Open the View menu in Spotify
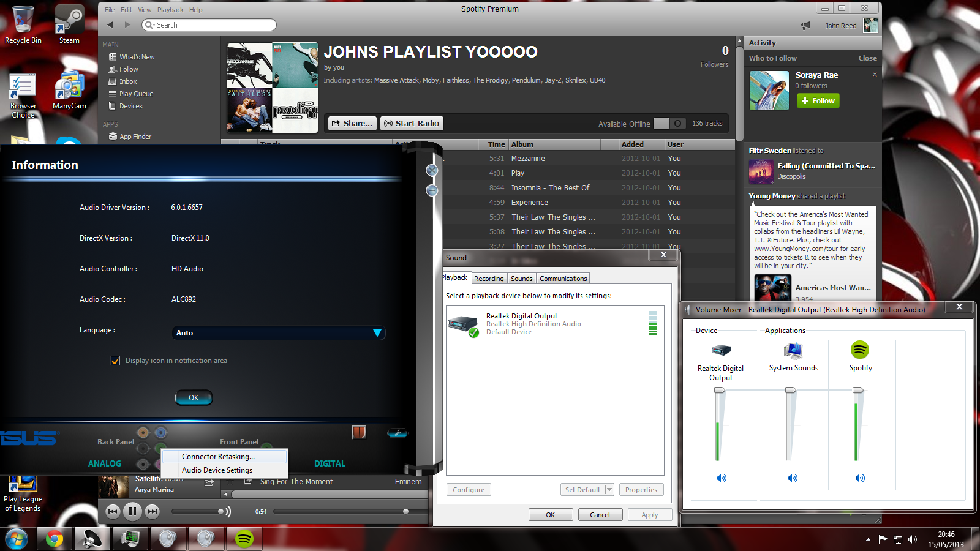980x551 pixels. [145, 10]
